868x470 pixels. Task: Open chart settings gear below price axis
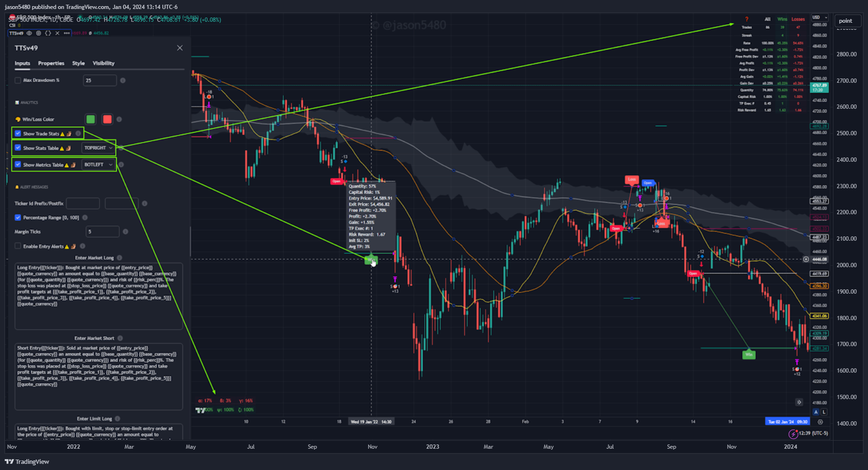(x=821, y=422)
